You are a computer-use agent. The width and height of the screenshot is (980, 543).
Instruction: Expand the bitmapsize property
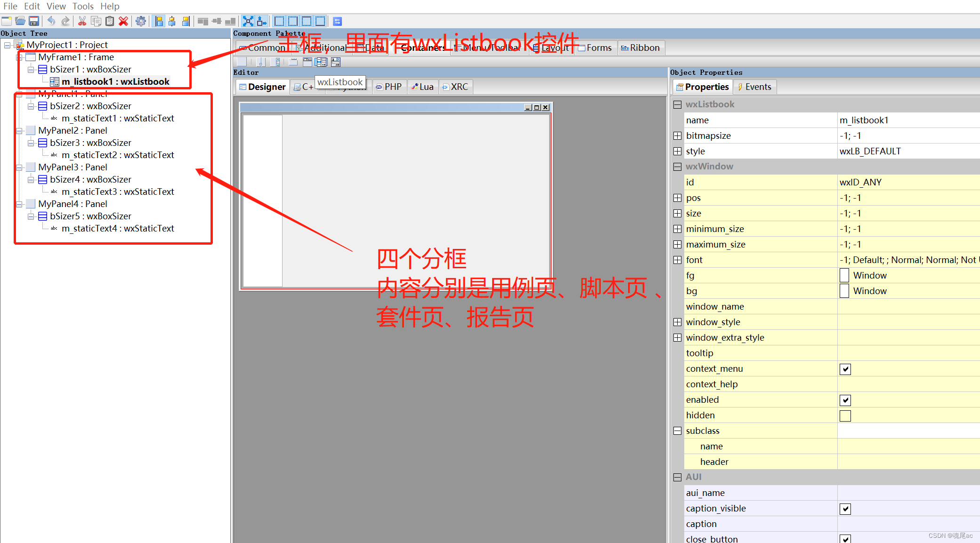click(x=677, y=136)
